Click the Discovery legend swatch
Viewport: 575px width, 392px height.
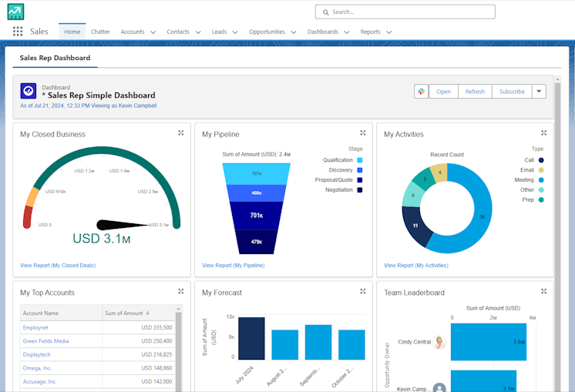click(x=360, y=170)
